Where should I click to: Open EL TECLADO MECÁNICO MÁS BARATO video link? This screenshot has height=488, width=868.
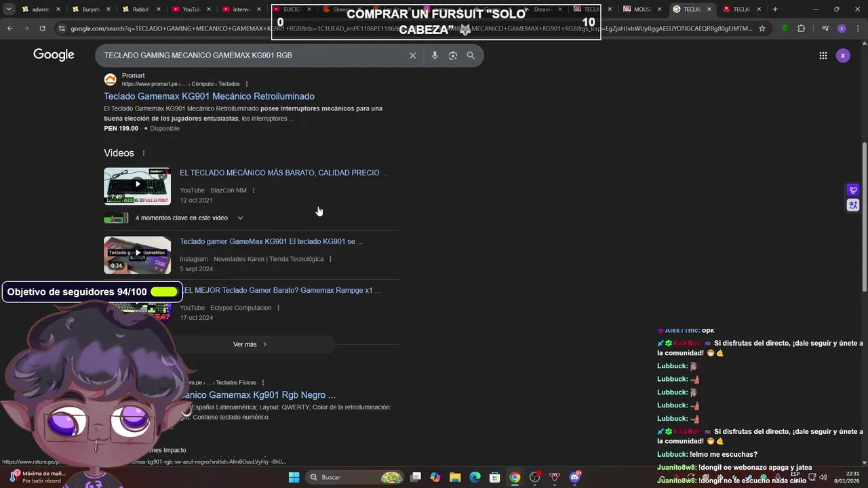pyautogui.click(x=283, y=173)
